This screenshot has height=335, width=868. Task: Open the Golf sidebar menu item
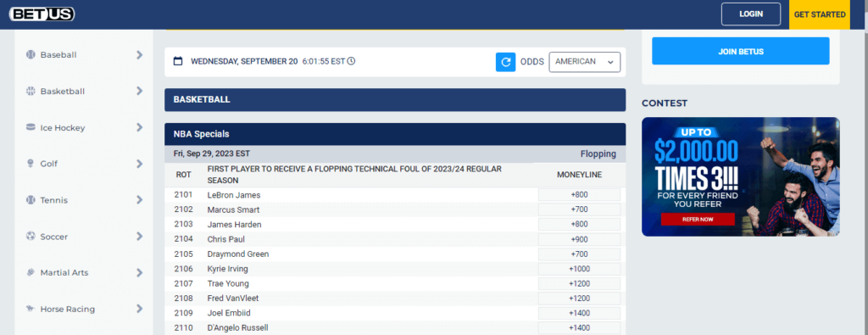[84, 164]
